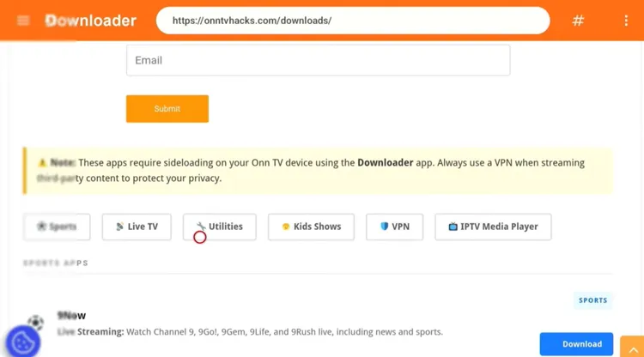Open the Downloader hamburger menu
The image size is (644, 357).
[23, 21]
